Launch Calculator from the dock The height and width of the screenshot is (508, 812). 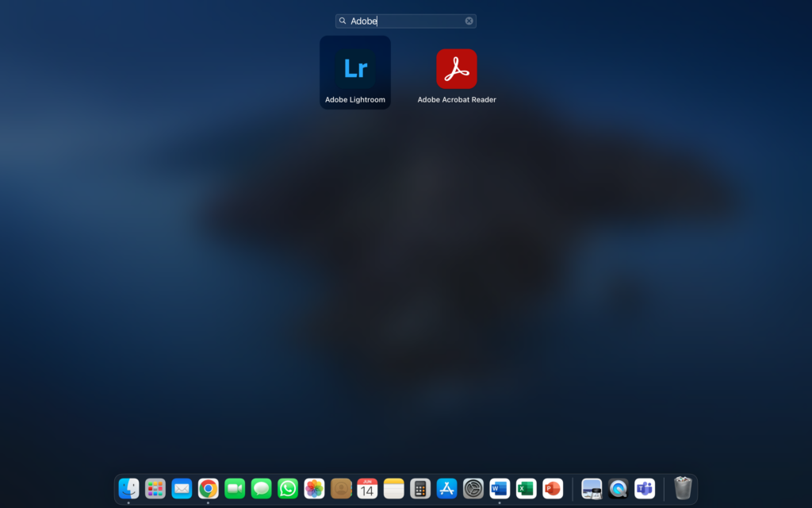pos(420,488)
